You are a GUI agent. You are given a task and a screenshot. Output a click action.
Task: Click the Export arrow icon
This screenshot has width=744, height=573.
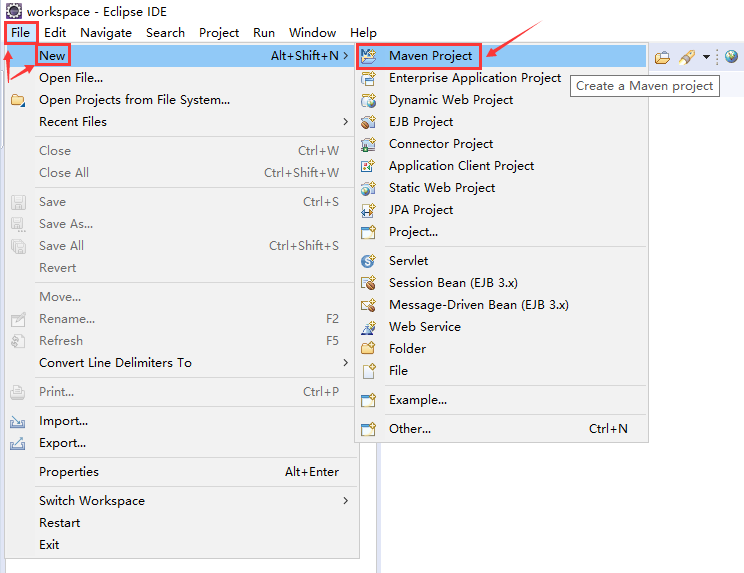pyautogui.click(x=18, y=444)
